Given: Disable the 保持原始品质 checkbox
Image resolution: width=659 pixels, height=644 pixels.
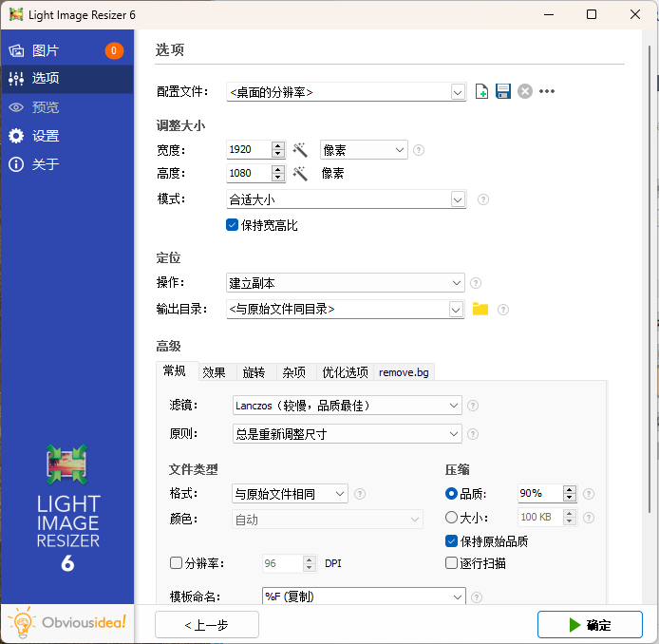Looking at the screenshot, I should tap(451, 541).
